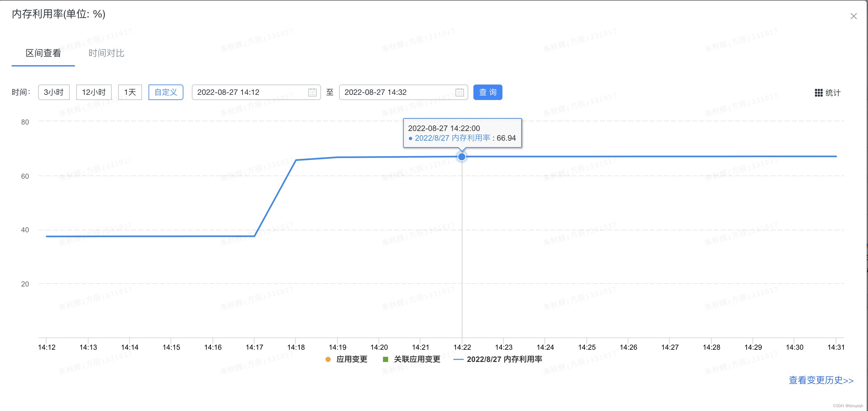
Task: Close the memory utilization dialog
Action: coord(853,16)
